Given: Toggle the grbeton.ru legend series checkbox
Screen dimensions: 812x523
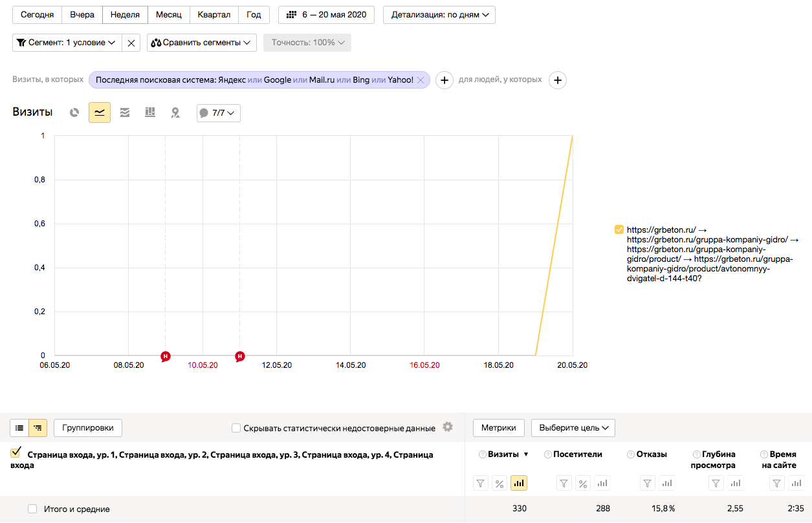Looking at the screenshot, I should (x=619, y=229).
